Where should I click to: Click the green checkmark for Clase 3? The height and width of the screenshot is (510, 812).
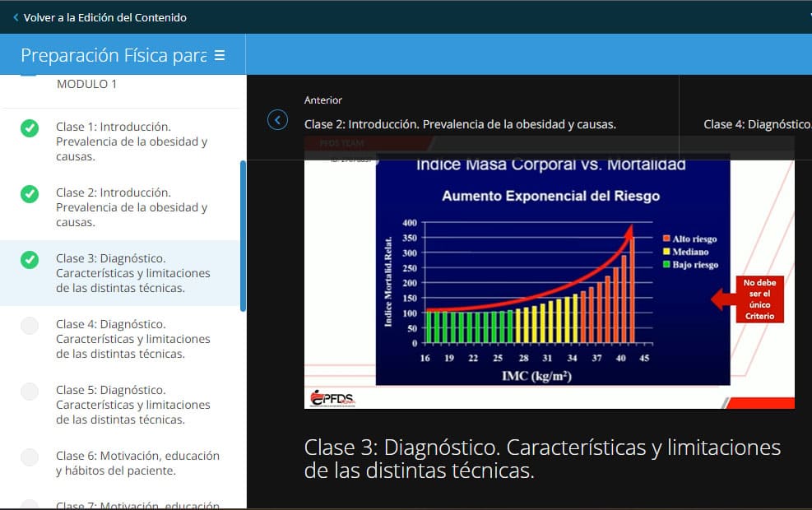point(30,259)
